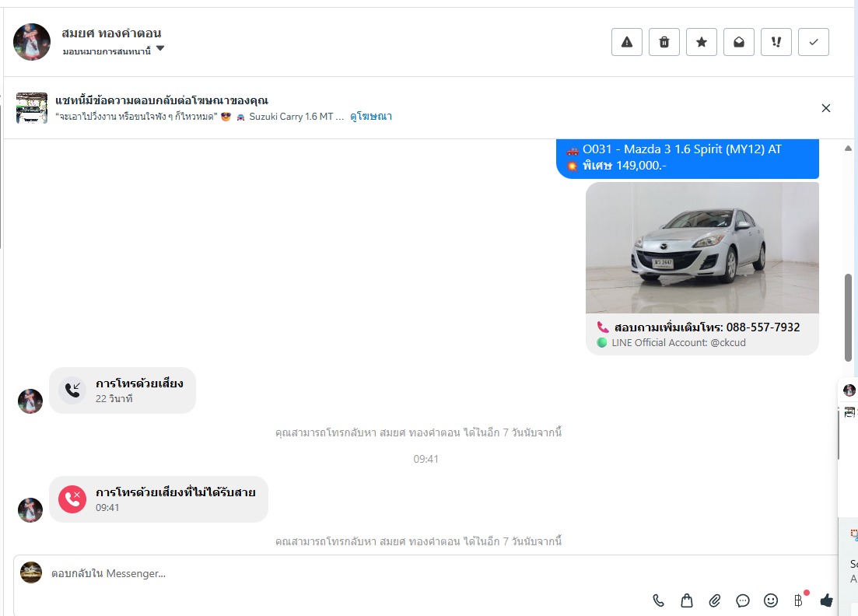Screen dimensions: 858x616
Task: Click sender avatar beside missed call message
Action: point(30,510)
